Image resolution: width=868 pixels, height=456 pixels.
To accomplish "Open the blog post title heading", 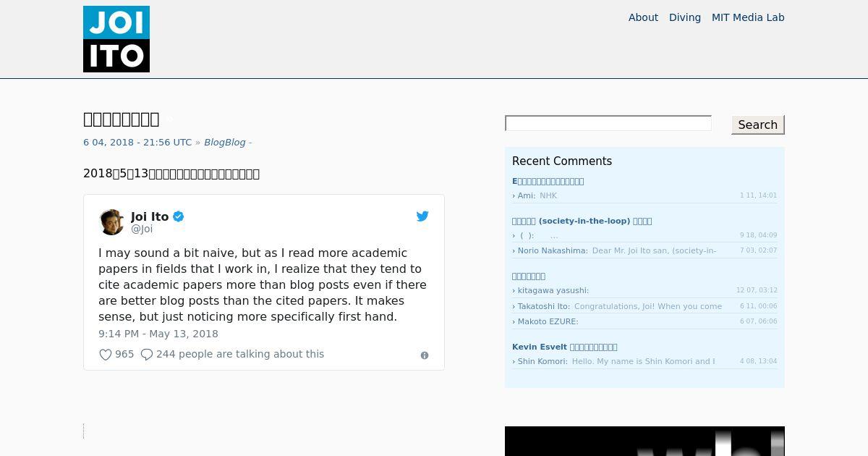I will (122, 119).
